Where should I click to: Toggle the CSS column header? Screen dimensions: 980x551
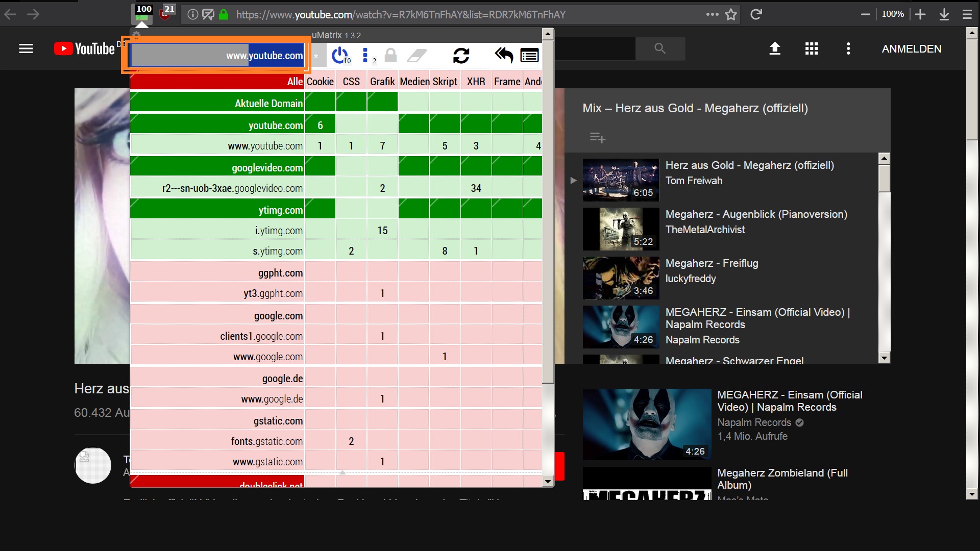point(351,82)
